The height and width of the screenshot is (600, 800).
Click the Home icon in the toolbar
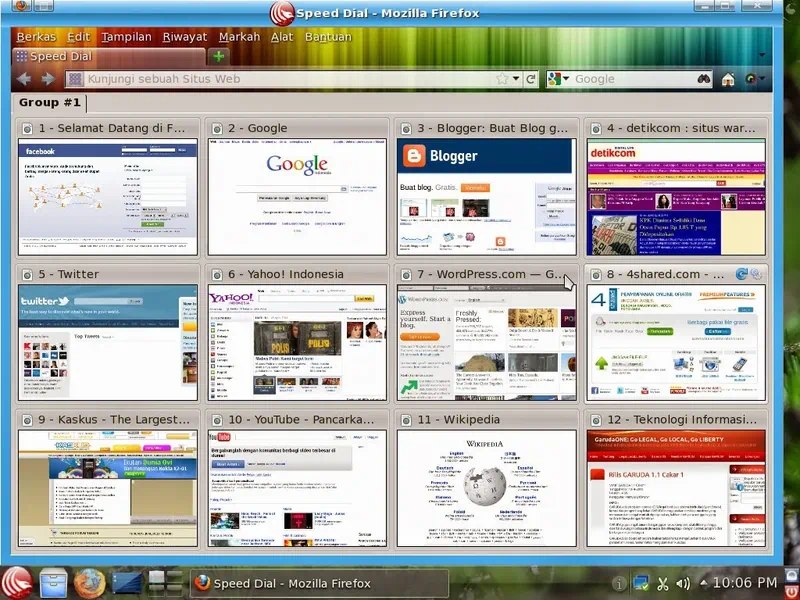(728, 79)
